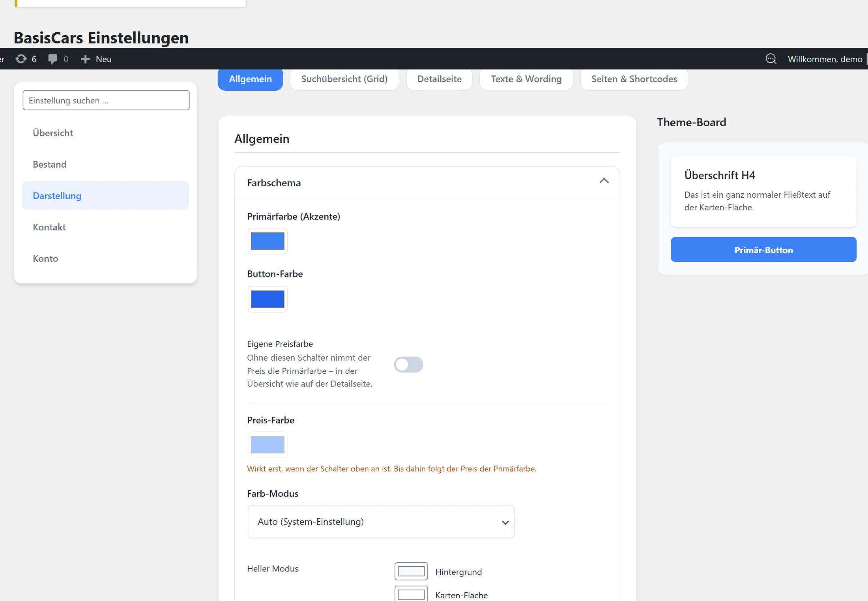Viewport: 868px width, 601px height.
Task: Click the Theme-Board heading
Action: pos(691,122)
